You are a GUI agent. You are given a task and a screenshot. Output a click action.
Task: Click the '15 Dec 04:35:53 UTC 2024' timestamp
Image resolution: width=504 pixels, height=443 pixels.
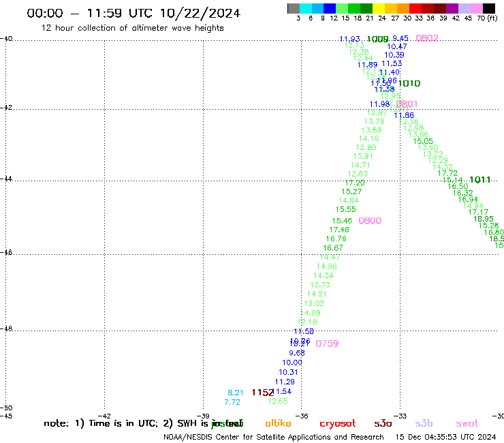pos(445,437)
